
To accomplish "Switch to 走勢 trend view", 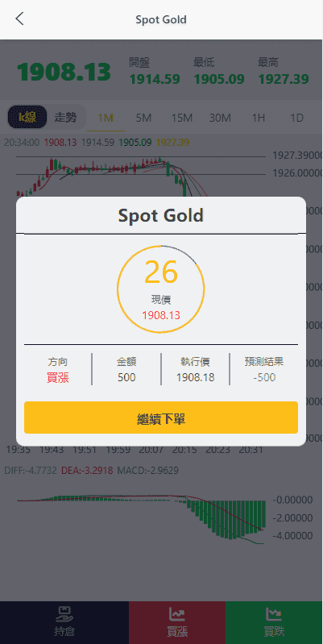I will click(x=66, y=118).
